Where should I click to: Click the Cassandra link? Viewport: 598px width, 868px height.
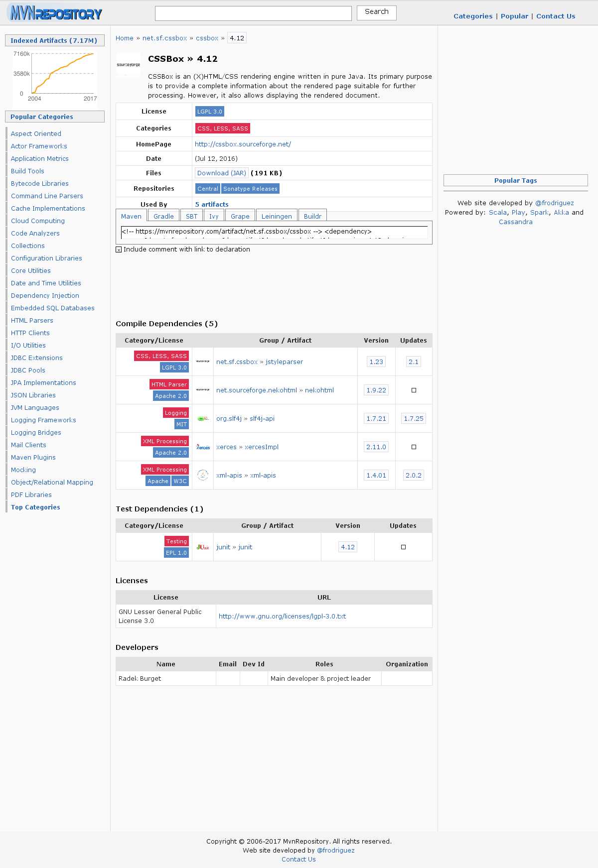516,222
